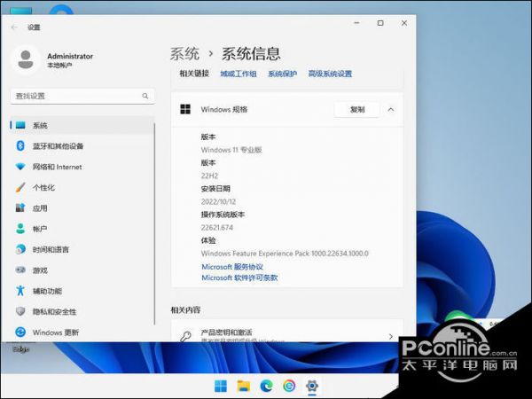Click OS build value 22621.674
The height and width of the screenshot is (399, 532).
217,228
